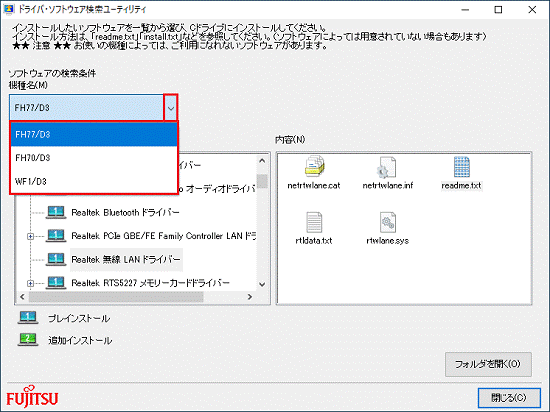Click the vertical scrollbar thumb in the tree
This screenshot has width=550, height=412.
click(262, 181)
